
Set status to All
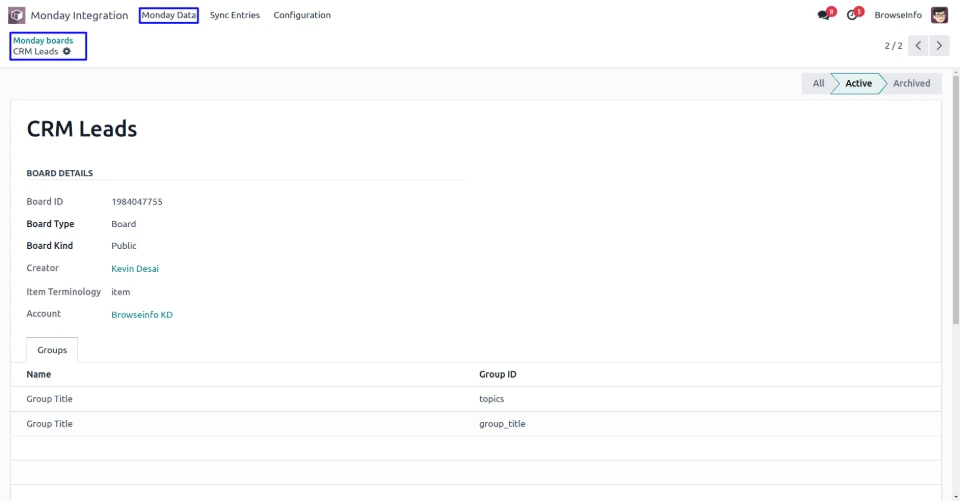coord(818,83)
